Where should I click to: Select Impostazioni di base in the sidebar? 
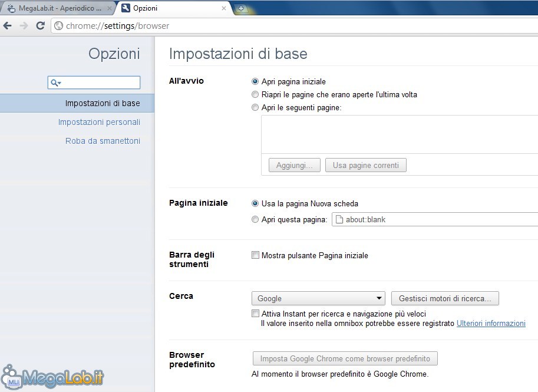pyautogui.click(x=77, y=103)
